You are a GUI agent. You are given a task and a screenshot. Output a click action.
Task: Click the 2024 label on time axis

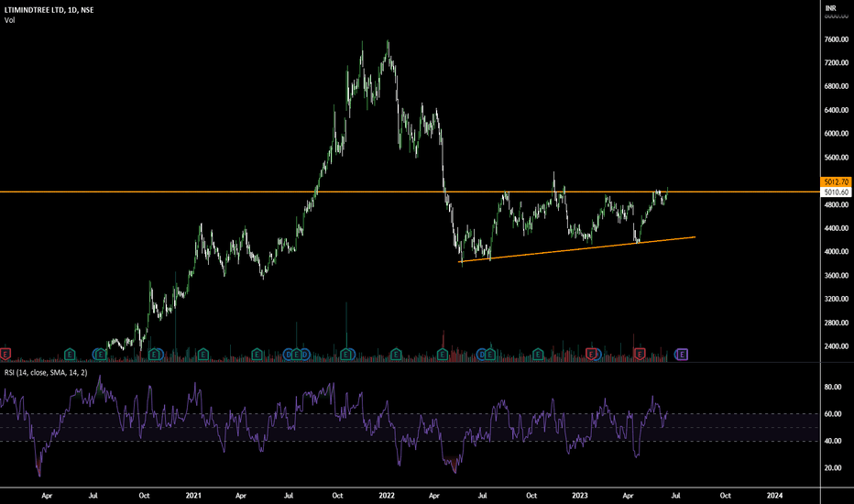pyautogui.click(x=774, y=495)
